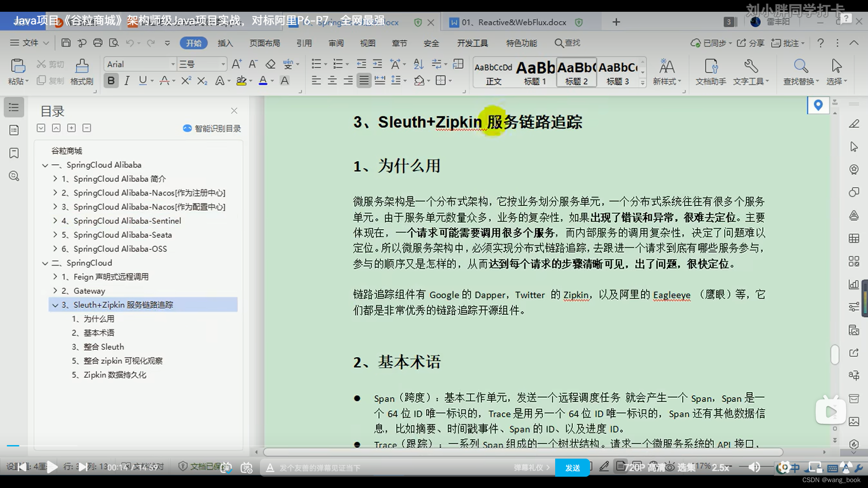Toggle superscript formatting
The image size is (868, 488).
pos(186,81)
